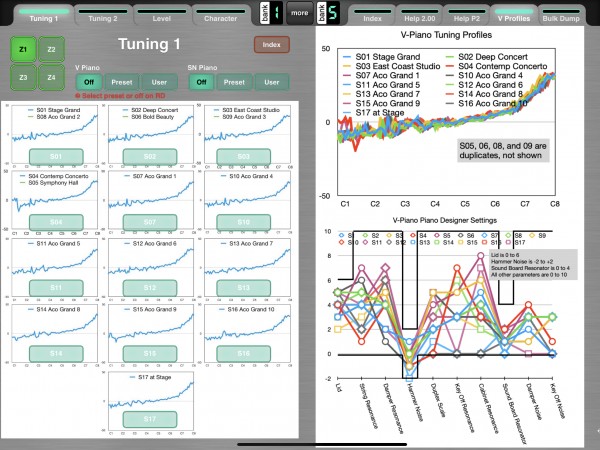Click the bank 1 display
Image resolution: width=600 pixels, height=450 pixels.
pyautogui.click(x=271, y=13)
